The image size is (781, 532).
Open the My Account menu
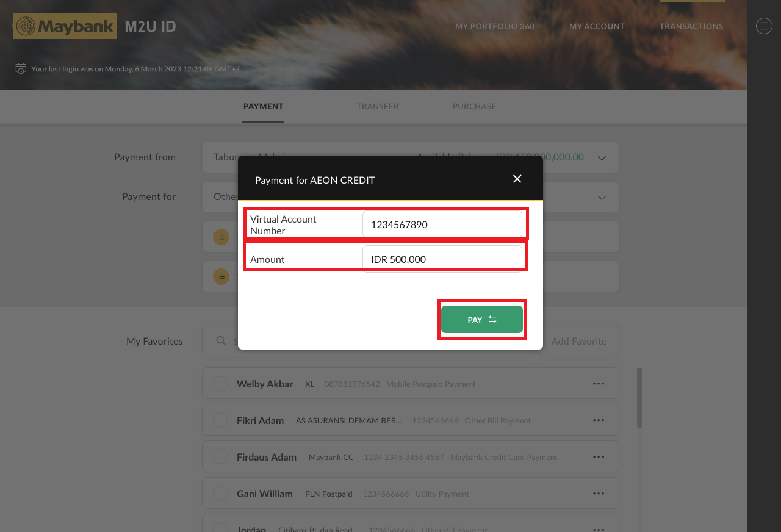[x=597, y=26]
